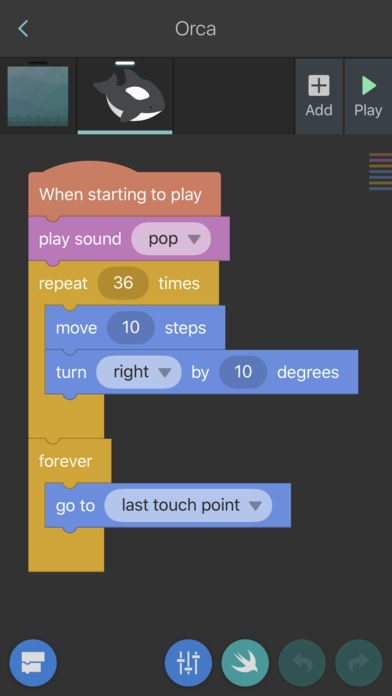Show Swift code with bird icon
Viewport: 392px width, 696px height.
(245, 663)
